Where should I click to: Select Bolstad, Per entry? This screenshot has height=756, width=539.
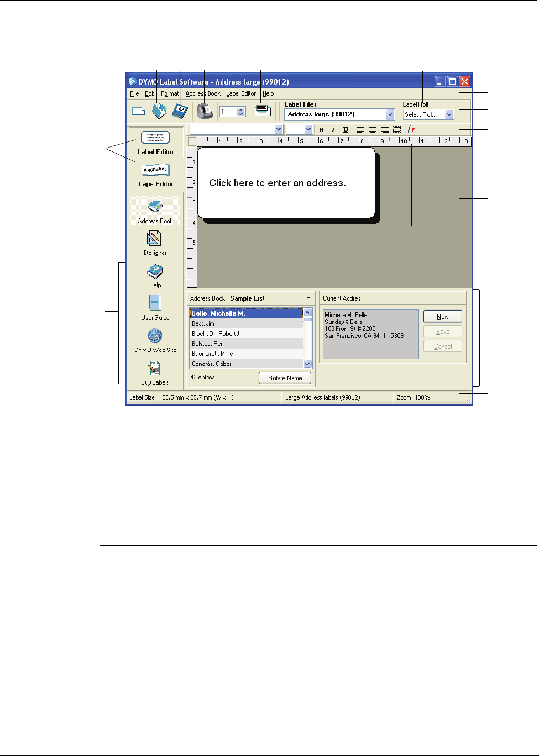click(247, 344)
